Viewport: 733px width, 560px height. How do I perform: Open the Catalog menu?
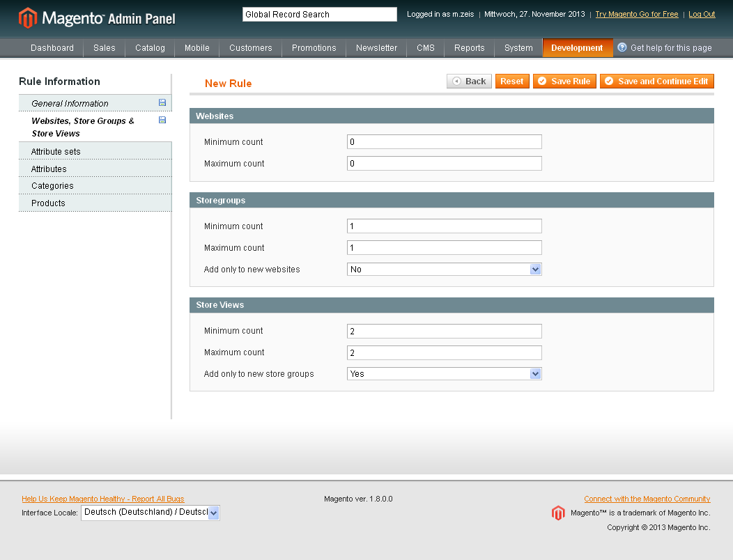150,47
